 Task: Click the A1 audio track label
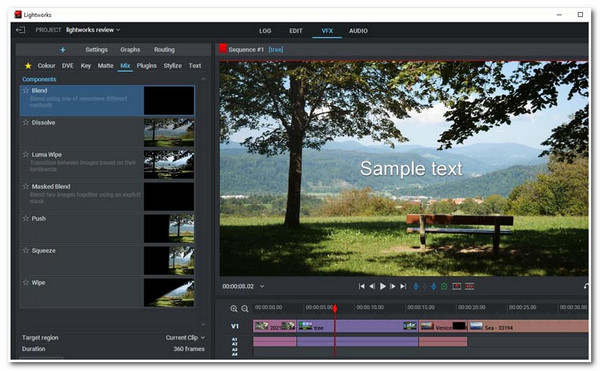235,339
